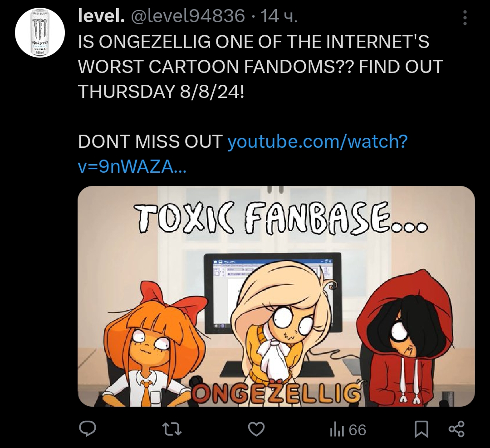The width and height of the screenshot is (490, 448).
Task: Open the @level94836 handle profile
Action: point(188,16)
